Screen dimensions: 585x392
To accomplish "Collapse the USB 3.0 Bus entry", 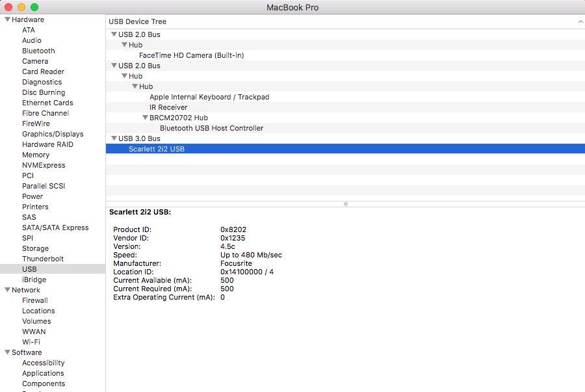I will (x=114, y=138).
